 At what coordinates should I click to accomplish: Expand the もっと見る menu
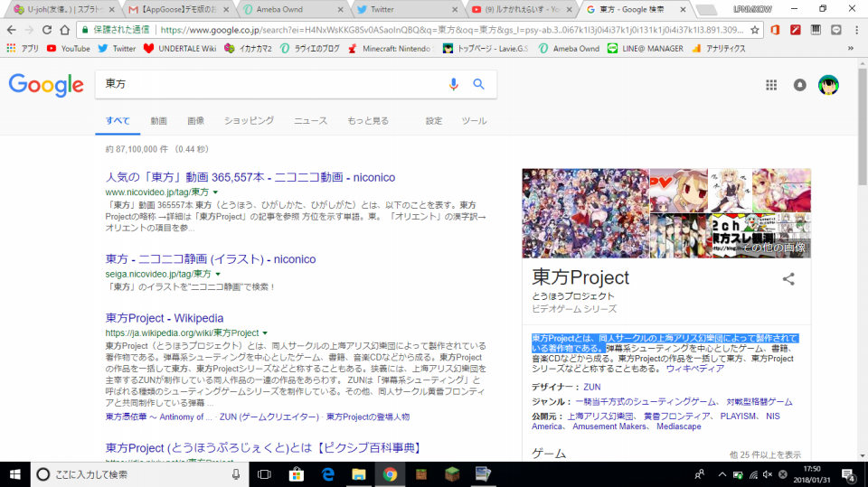[368, 121]
